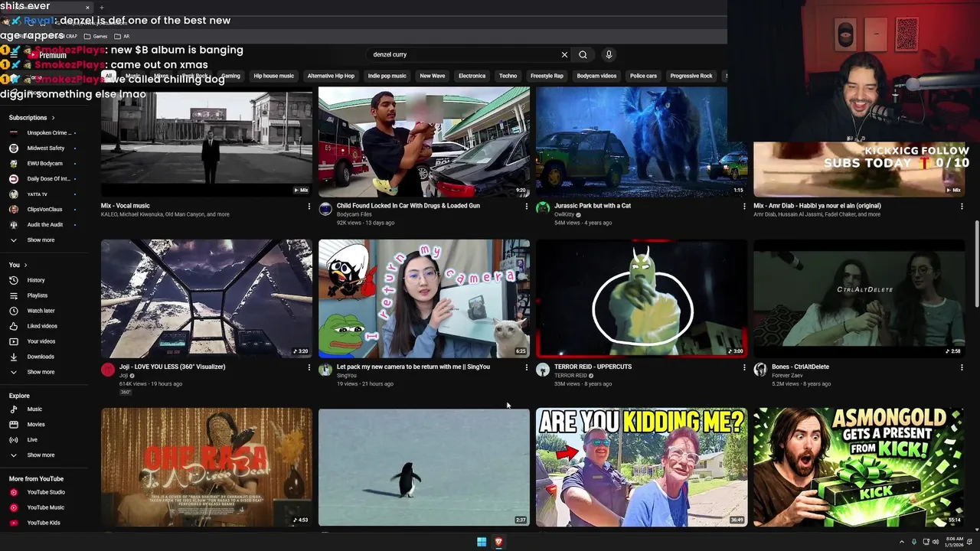Open the EWU Bodycam subscription
Viewport: 980px width, 551px height.
[x=44, y=164]
